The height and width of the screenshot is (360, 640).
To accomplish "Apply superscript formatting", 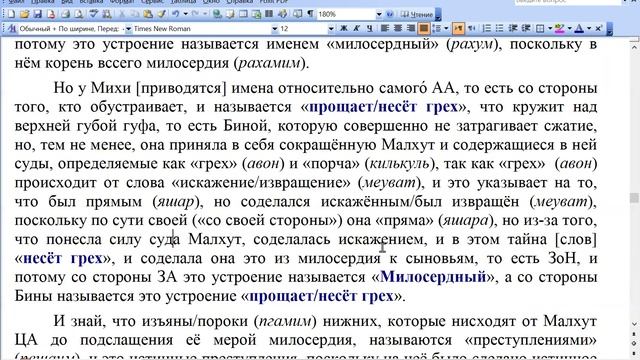I will 598,28.
